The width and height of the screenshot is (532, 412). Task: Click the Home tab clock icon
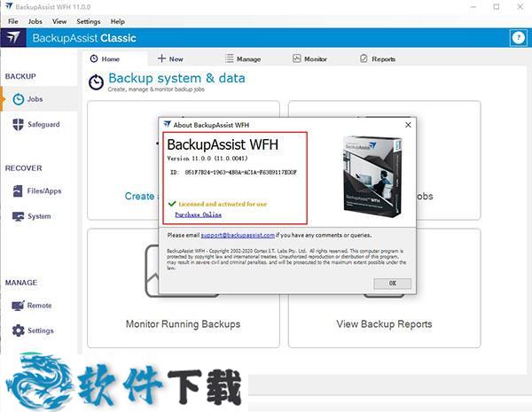[x=94, y=58]
